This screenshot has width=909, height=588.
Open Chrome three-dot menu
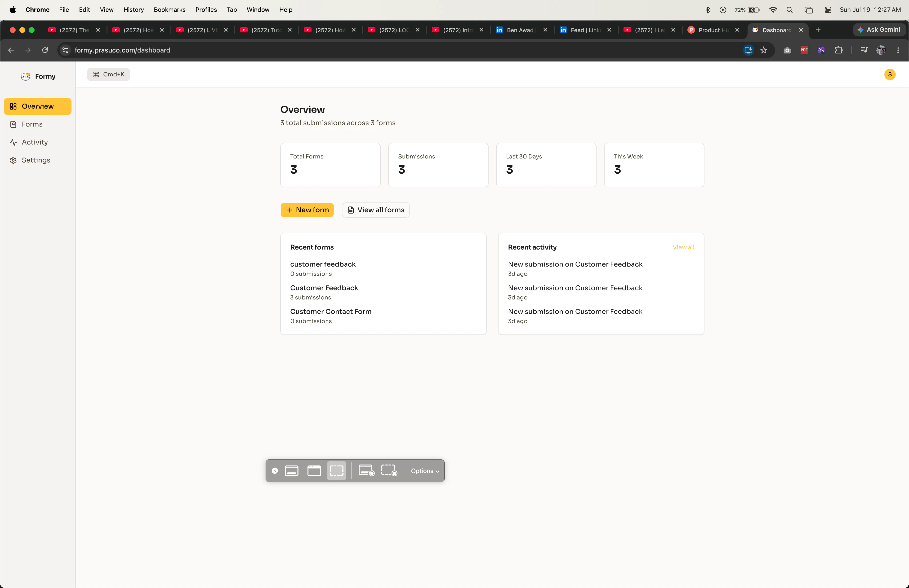click(x=898, y=50)
